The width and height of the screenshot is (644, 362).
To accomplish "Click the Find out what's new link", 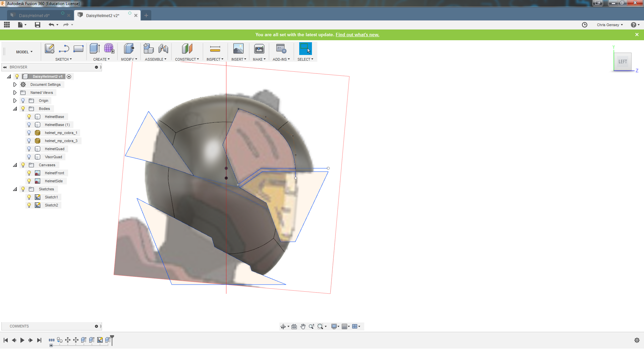I will [357, 35].
